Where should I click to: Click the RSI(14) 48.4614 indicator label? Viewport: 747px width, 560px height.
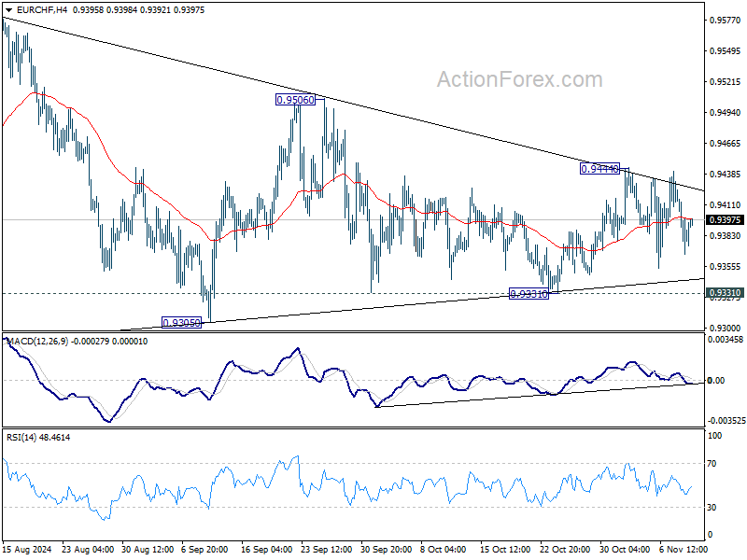[38, 437]
